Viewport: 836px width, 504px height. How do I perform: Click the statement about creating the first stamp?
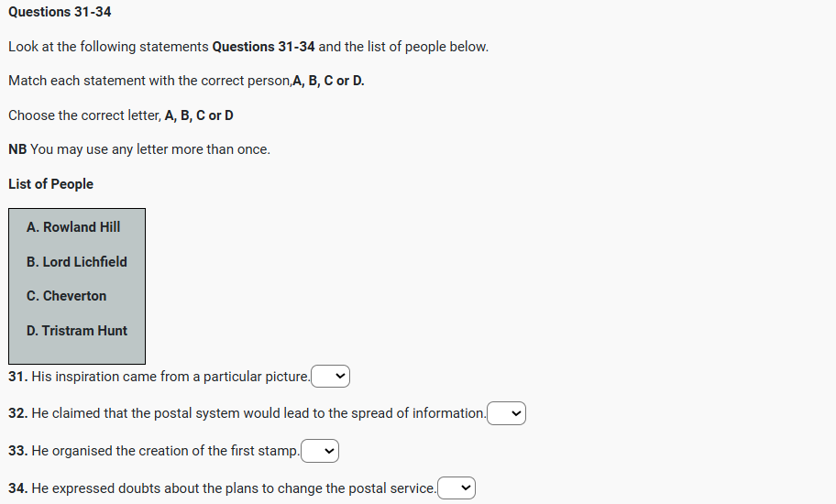point(165,451)
